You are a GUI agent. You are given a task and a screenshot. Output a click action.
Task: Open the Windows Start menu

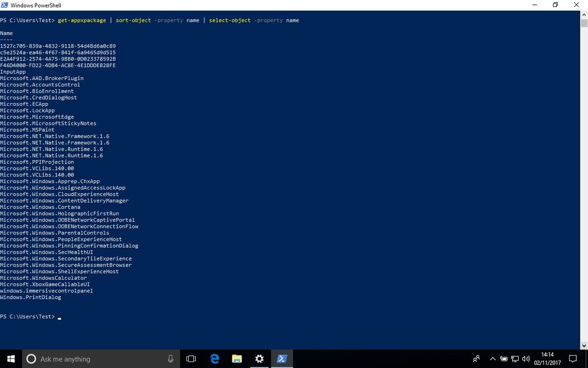(11, 359)
